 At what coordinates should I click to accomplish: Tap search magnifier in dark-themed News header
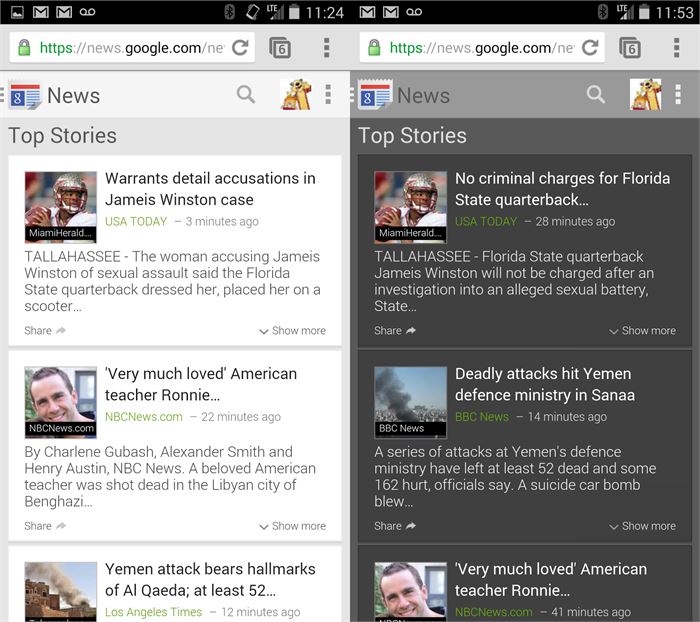coord(596,95)
